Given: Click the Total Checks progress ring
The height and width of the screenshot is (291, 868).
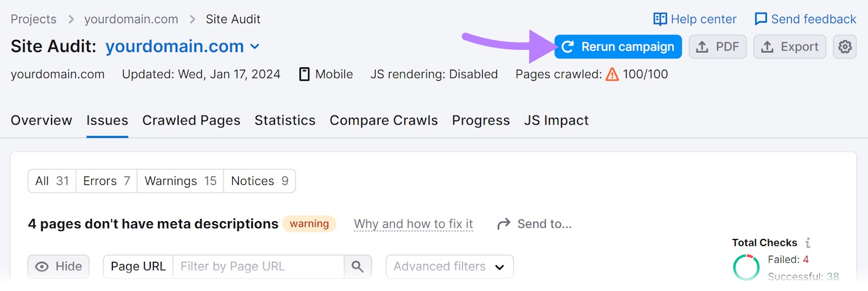Looking at the screenshot, I should click(746, 267).
